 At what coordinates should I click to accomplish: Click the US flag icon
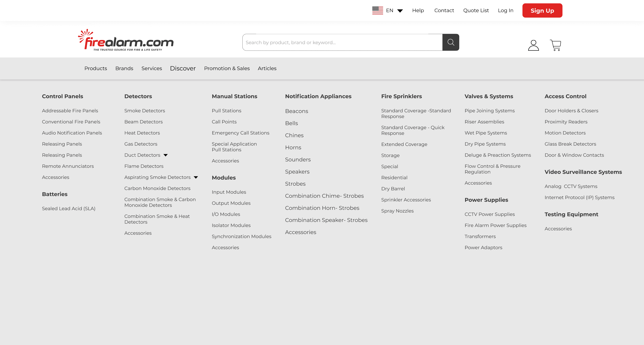click(x=378, y=10)
